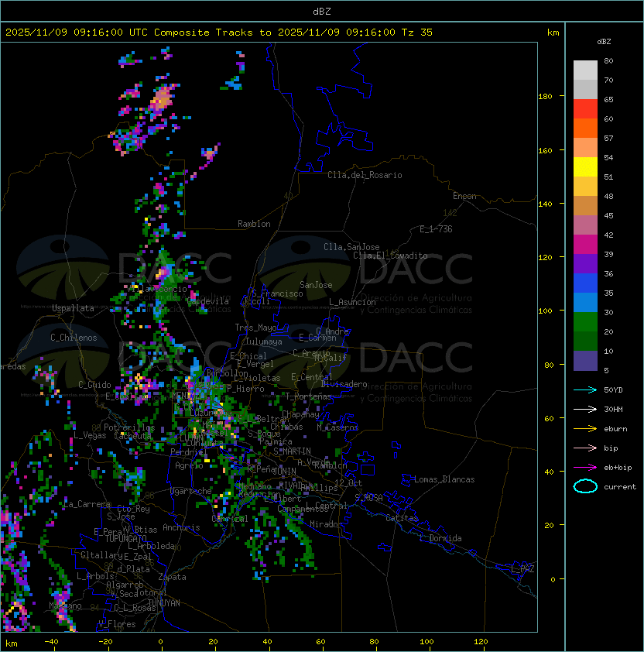Viewport: 644px width, 652px height.
Task: Click the 'dBZ' heading above color scale
Action: [x=604, y=42]
